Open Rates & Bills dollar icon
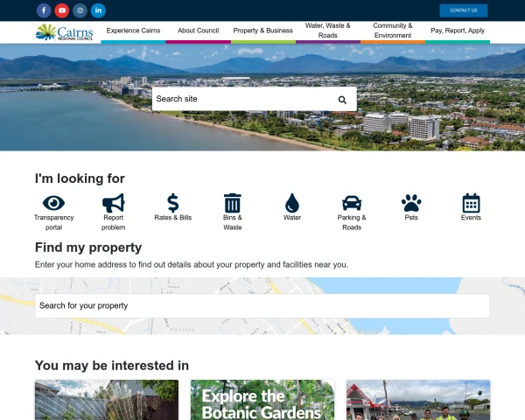The height and width of the screenshot is (420, 525). [172, 203]
